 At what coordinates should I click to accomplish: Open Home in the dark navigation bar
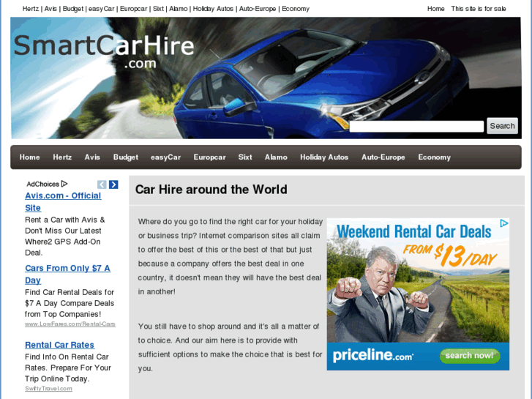pyautogui.click(x=29, y=157)
